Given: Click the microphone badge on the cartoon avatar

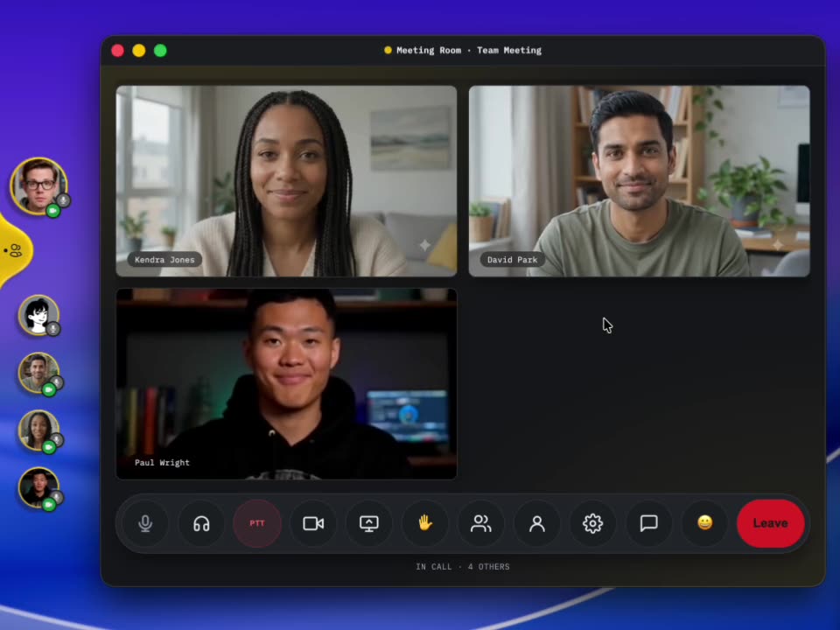Looking at the screenshot, I should 53,328.
